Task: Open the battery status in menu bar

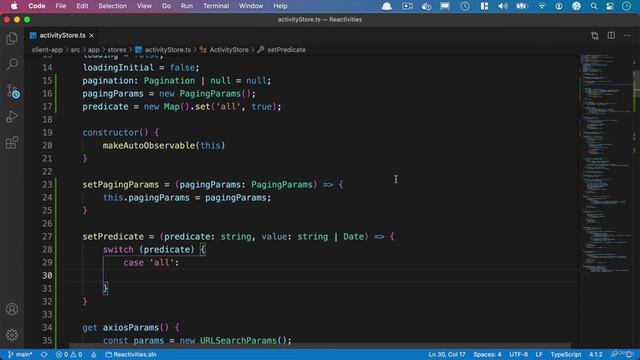Action: click(x=522, y=6)
